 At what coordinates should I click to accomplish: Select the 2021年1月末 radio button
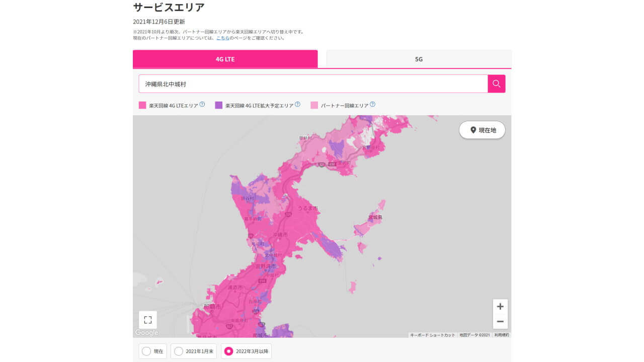(x=178, y=351)
